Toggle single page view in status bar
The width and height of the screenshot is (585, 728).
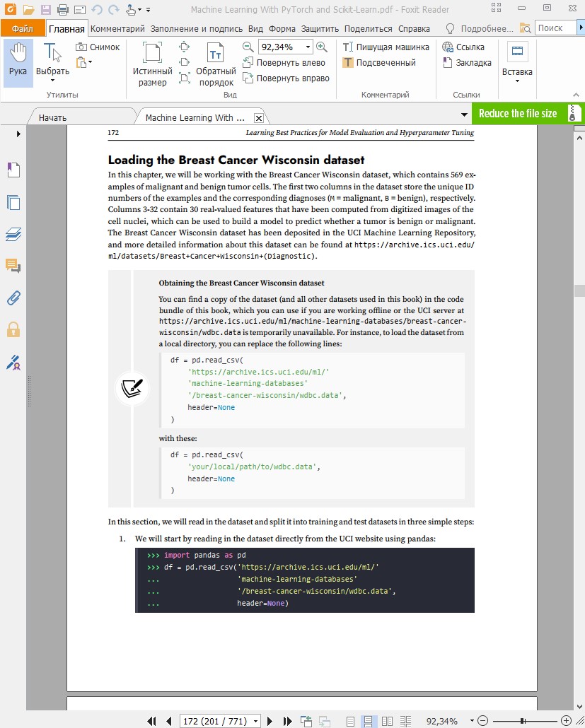(x=350, y=721)
